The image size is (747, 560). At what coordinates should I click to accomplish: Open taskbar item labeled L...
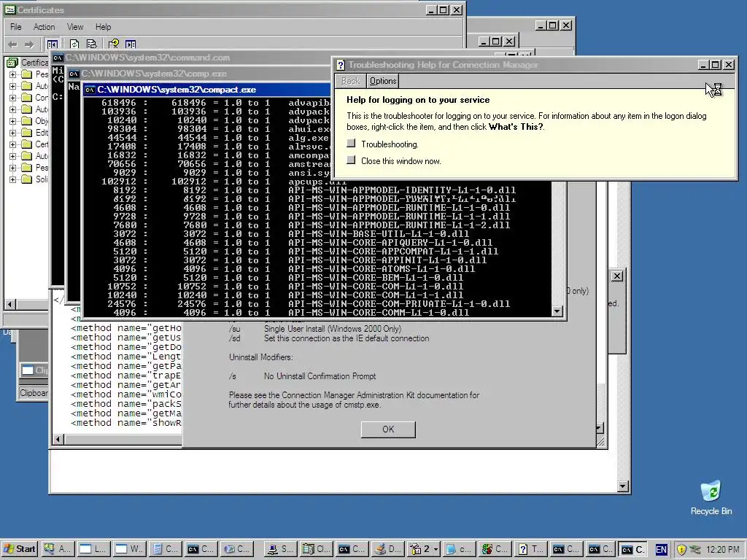click(93, 549)
